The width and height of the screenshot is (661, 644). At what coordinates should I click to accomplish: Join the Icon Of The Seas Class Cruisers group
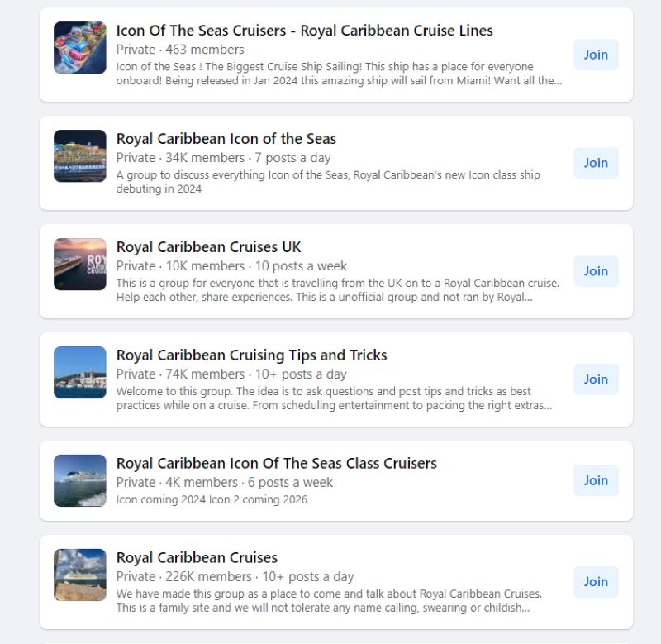pos(596,480)
